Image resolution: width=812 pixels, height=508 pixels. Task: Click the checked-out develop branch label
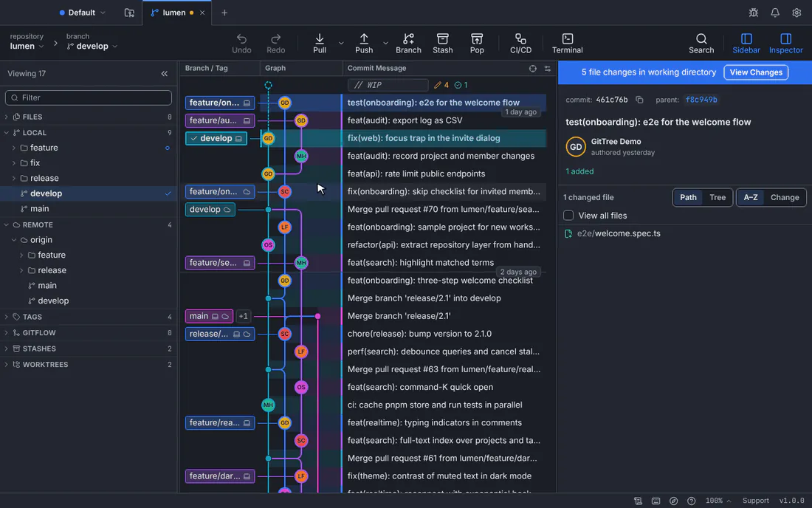[216, 138]
